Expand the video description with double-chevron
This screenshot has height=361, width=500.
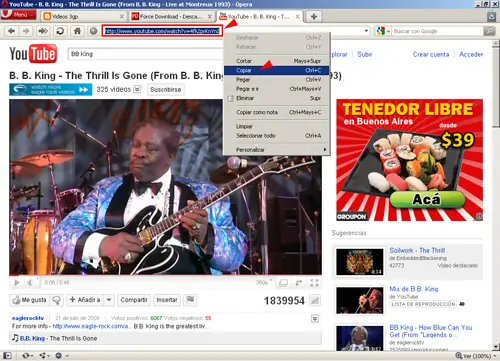[315, 319]
